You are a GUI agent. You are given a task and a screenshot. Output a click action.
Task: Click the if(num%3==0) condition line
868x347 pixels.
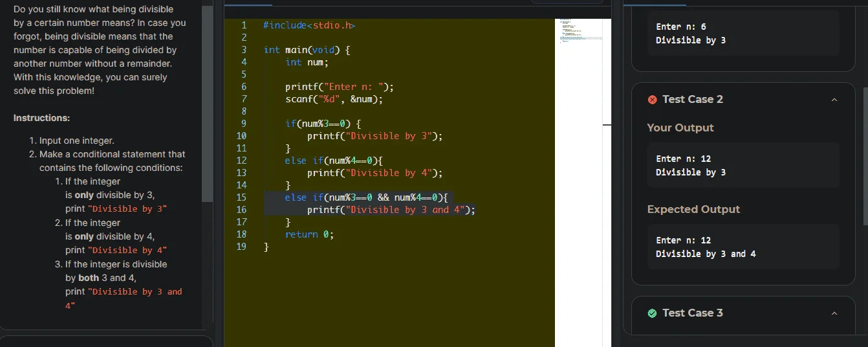(x=323, y=124)
